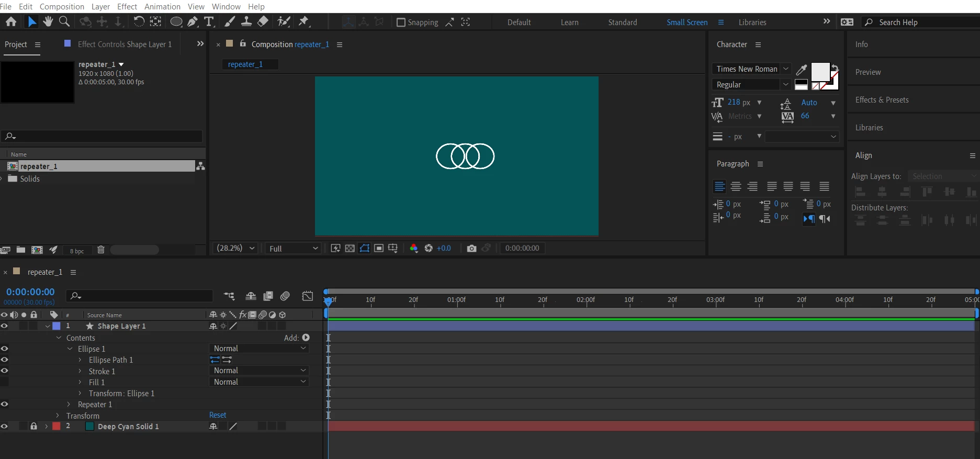The width and height of the screenshot is (980, 459).
Task: Open the Full resolution dropdown
Action: point(293,249)
